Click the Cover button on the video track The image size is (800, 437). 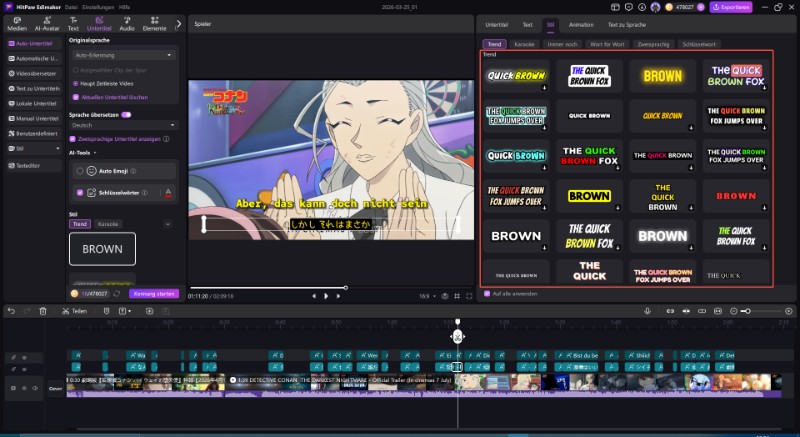pyautogui.click(x=55, y=389)
